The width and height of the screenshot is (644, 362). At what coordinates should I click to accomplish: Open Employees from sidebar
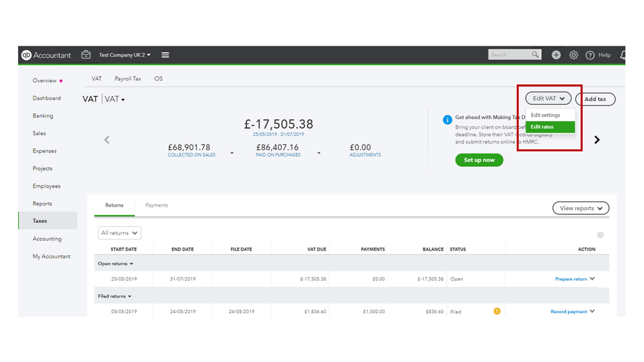click(47, 186)
